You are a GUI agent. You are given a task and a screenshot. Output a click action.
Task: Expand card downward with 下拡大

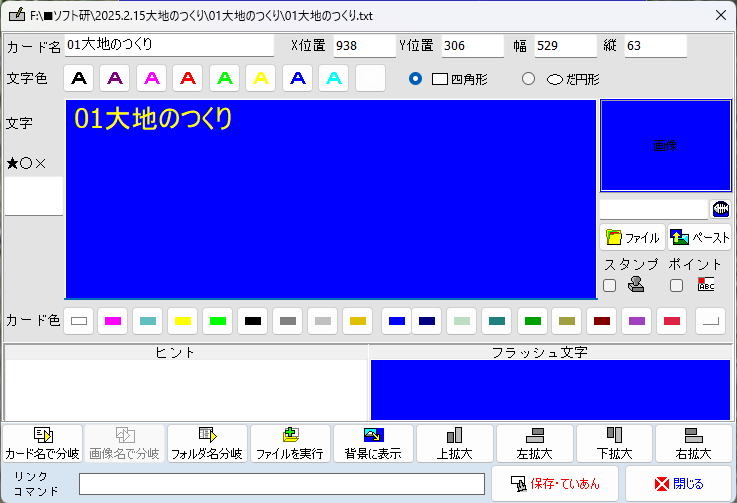tap(614, 443)
